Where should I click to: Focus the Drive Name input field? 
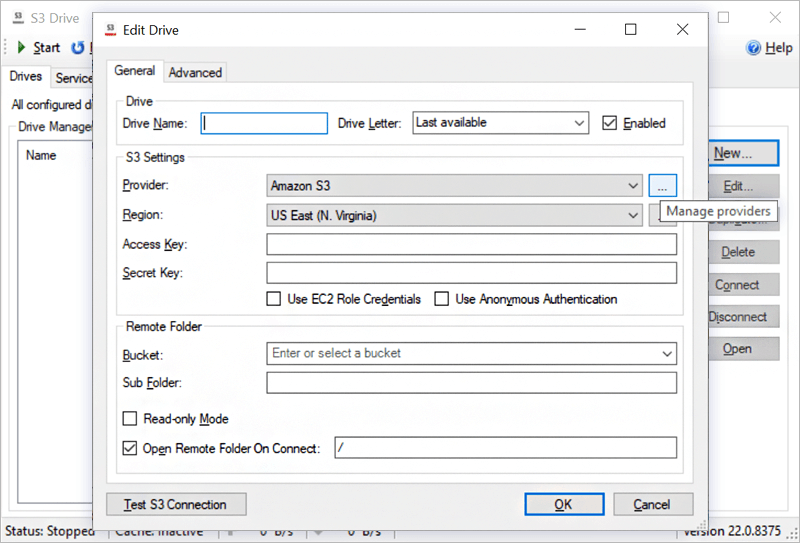[264, 123]
